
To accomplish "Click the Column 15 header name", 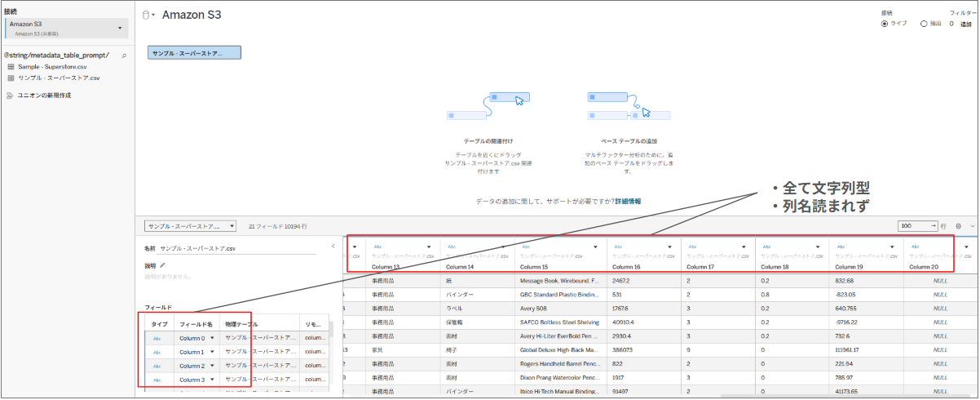I will click(535, 266).
